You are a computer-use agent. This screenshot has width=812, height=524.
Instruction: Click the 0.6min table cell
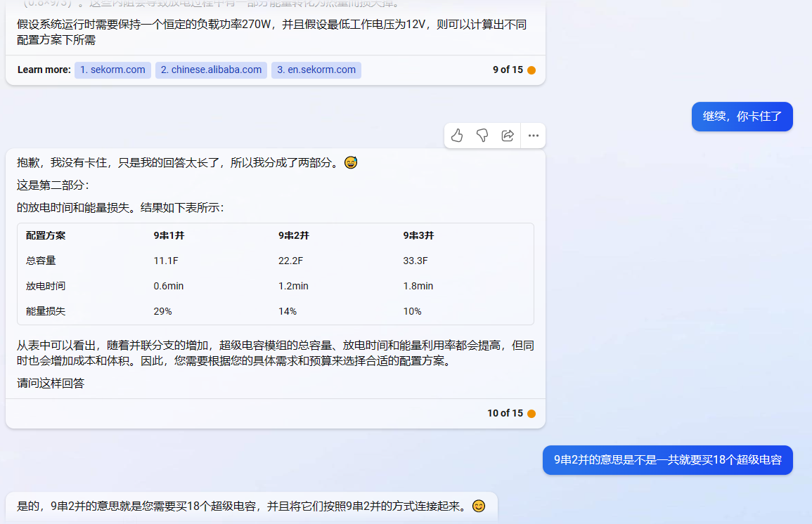pos(168,286)
